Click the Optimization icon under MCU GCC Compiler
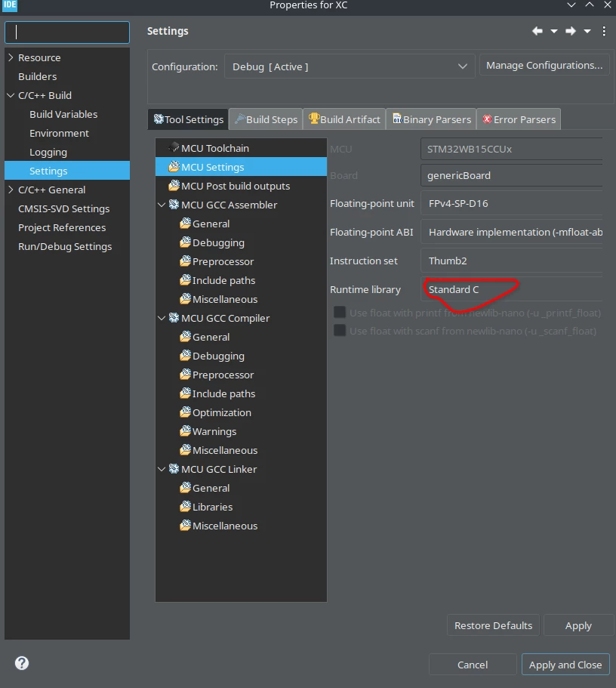616x688 pixels. [186, 412]
